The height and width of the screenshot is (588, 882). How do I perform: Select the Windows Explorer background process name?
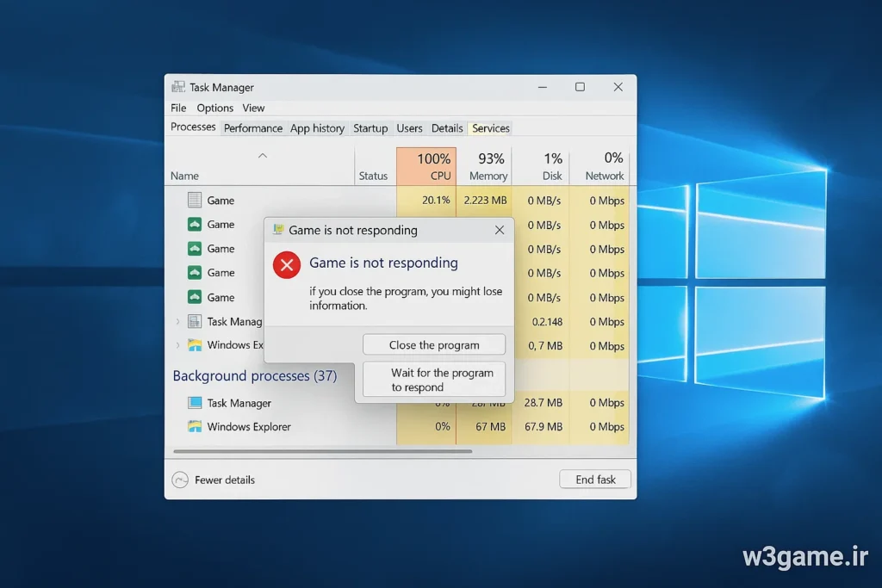coord(249,427)
